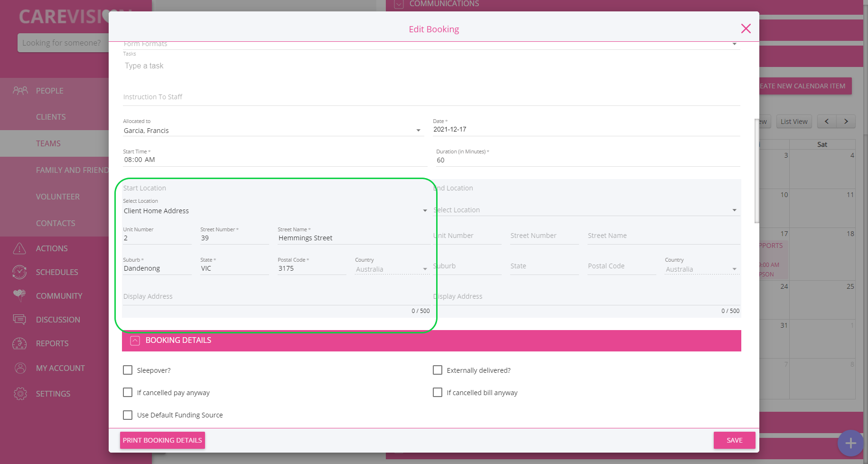Viewport: 868px width, 464px height.
Task: Click the Save button
Action: click(x=734, y=440)
